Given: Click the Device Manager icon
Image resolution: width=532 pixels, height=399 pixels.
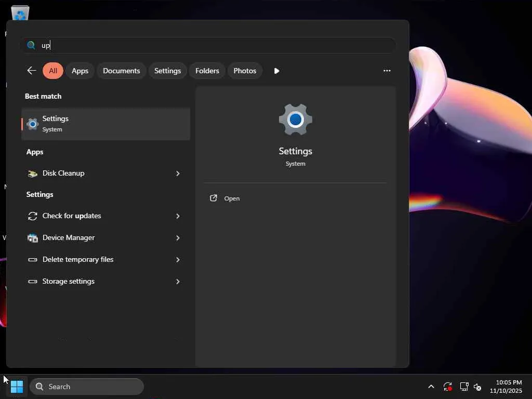Looking at the screenshot, I should coord(33,238).
